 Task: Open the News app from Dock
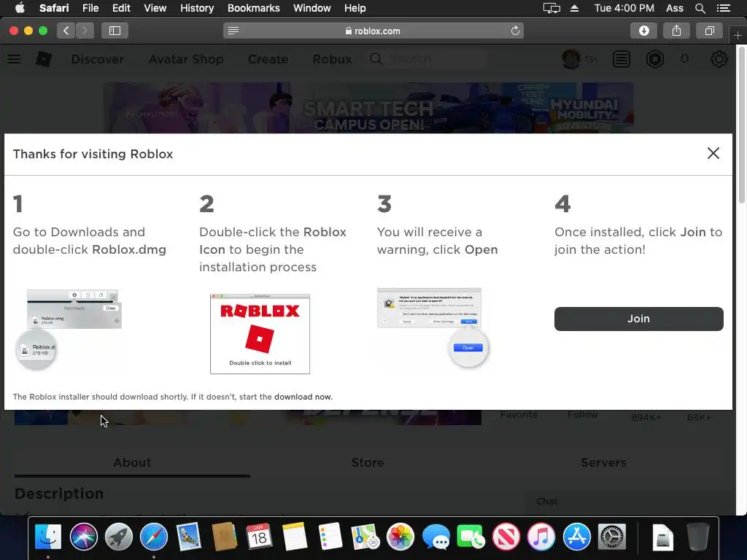[x=506, y=537]
